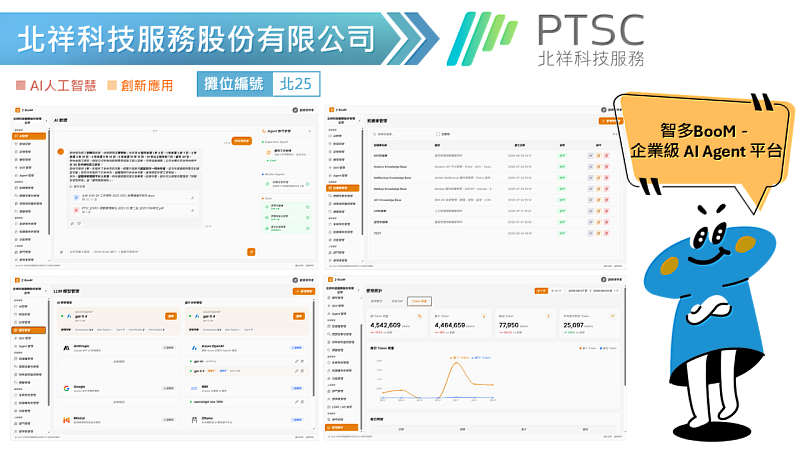Close the Agent panel in AI chat screenshot
Viewport: 800px width, 450px height.
coord(310,131)
